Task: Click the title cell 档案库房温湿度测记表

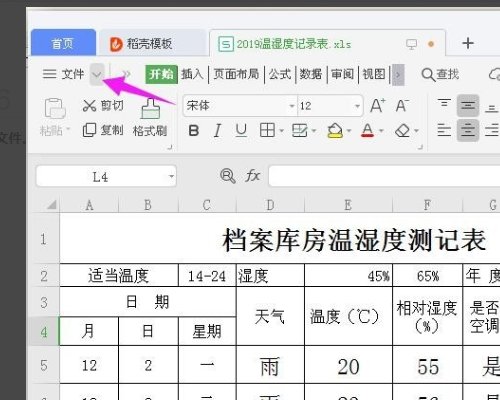Action: tap(354, 240)
